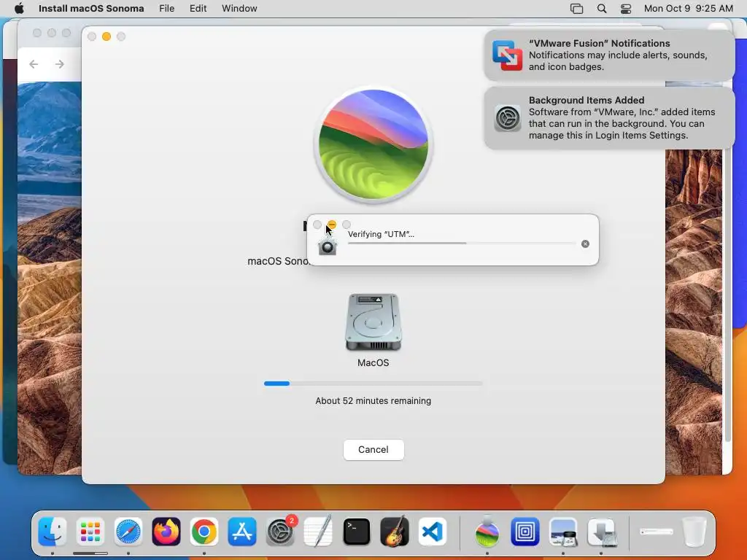Open System Settings with the badge in the Dock
The image size is (747, 560).
[x=280, y=532]
